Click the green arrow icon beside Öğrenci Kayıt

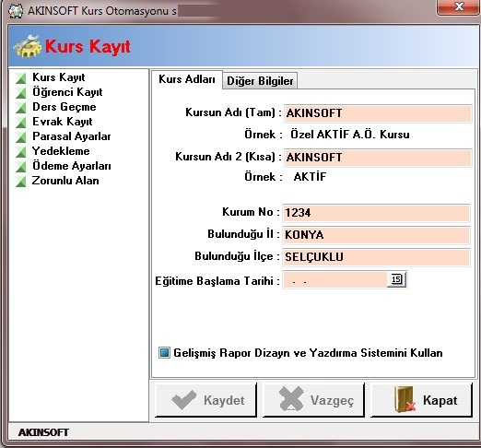(x=20, y=93)
